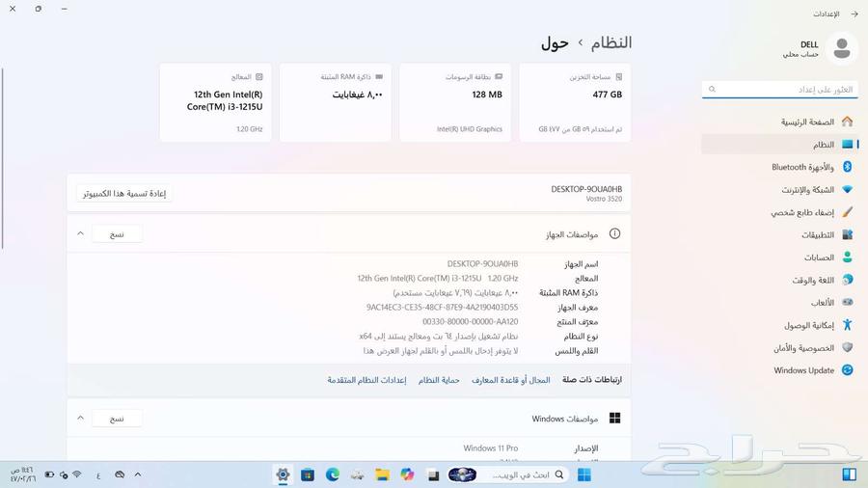Screen dimensions: 868x488
Task: Click the back arrow beside الإعدادات
Action: tap(854, 14)
